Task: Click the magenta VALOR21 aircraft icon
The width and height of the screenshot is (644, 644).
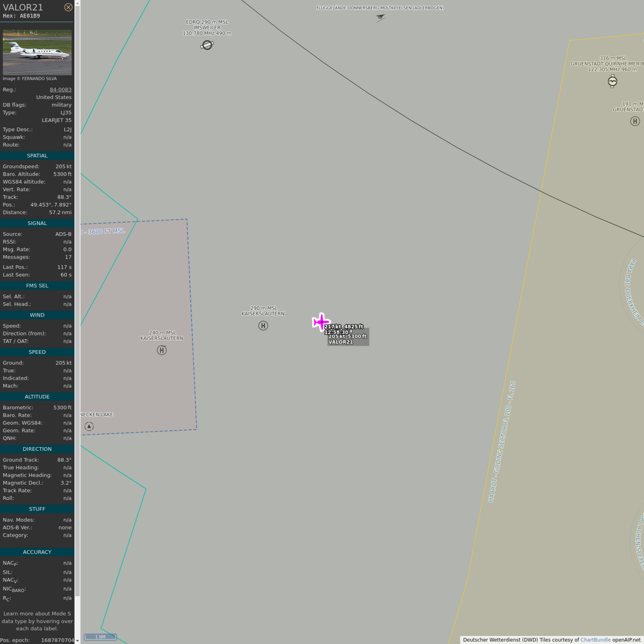Action: click(x=321, y=322)
